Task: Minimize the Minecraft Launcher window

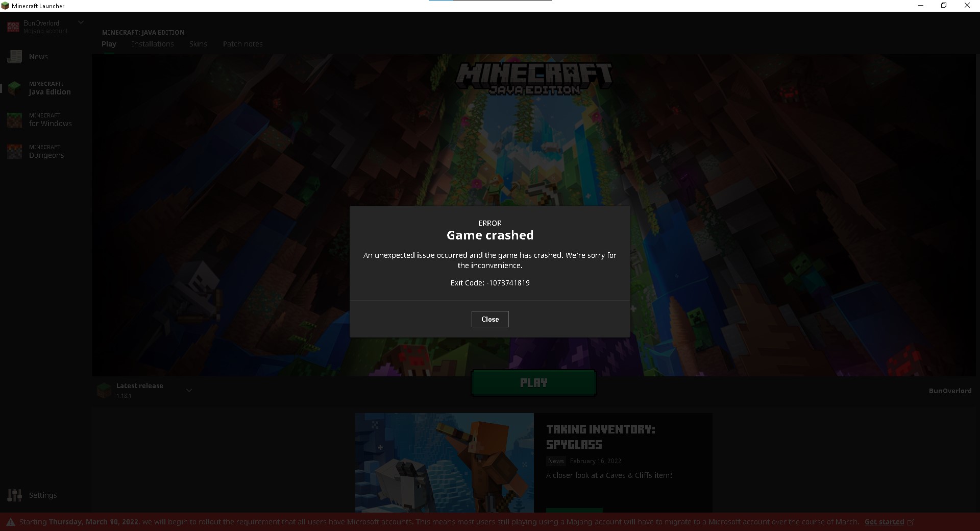Action: click(921, 6)
